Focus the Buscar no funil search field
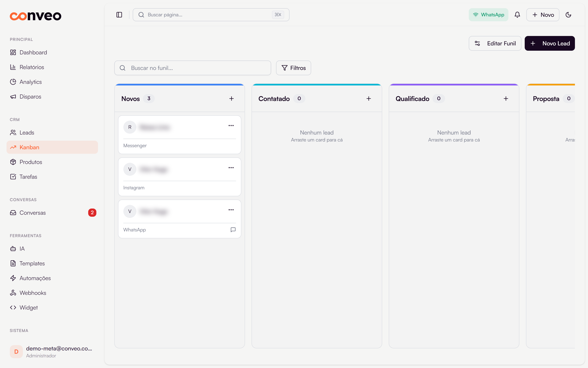The height and width of the screenshot is (368, 588). click(x=193, y=68)
